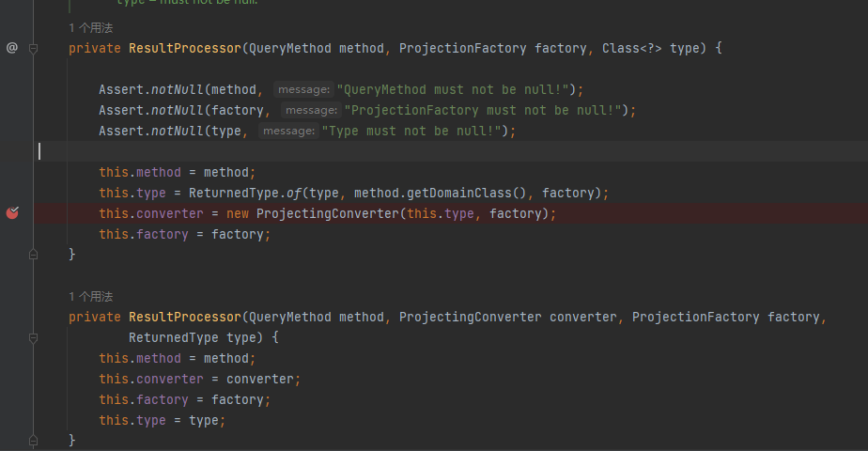Click getDomainClass method call

coord(458,193)
